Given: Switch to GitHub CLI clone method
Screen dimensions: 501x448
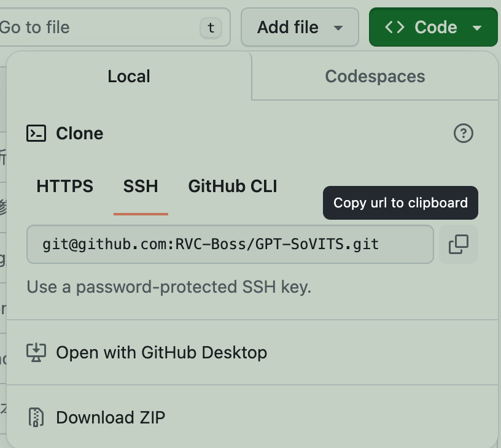Looking at the screenshot, I should pyautogui.click(x=233, y=186).
